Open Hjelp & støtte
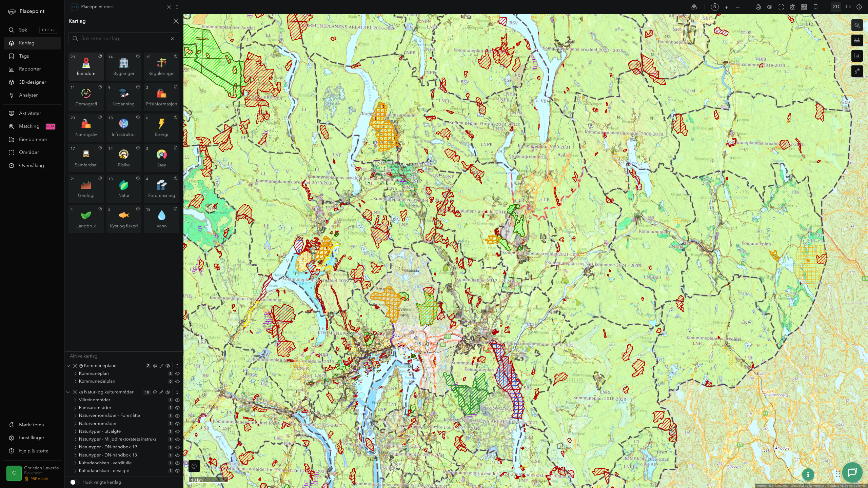This screenshot has height=488, width=868. 32,451
